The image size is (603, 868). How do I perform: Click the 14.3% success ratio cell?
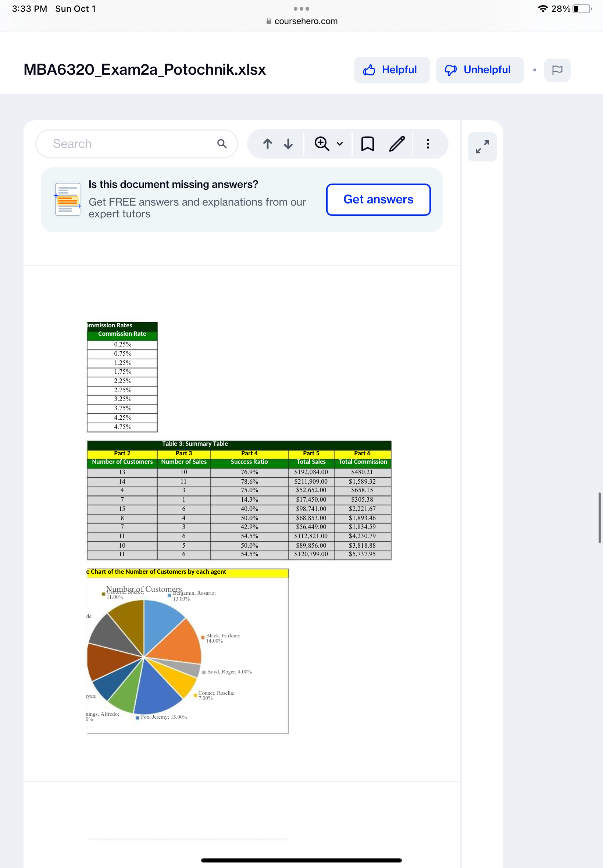click(249, 499)
